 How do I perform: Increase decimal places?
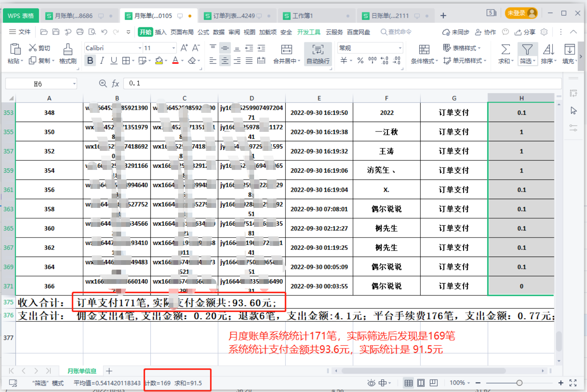click(x=384, y=61)
